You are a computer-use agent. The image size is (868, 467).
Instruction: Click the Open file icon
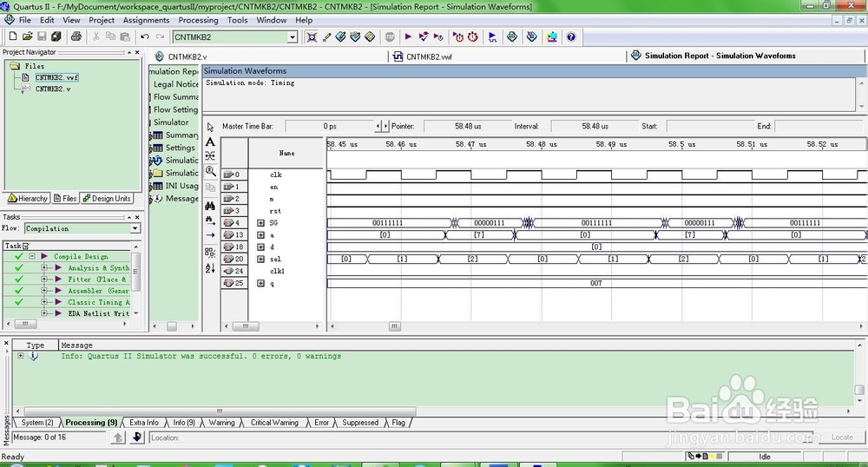coord(27,36)
